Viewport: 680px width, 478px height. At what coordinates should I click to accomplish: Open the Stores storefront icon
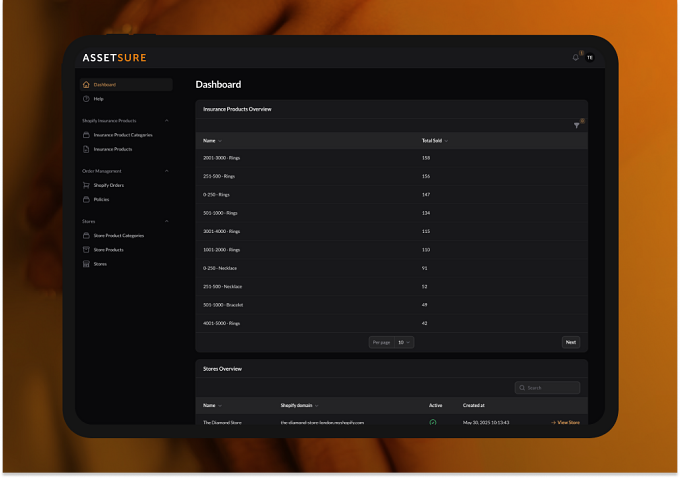tap(86, 264)
